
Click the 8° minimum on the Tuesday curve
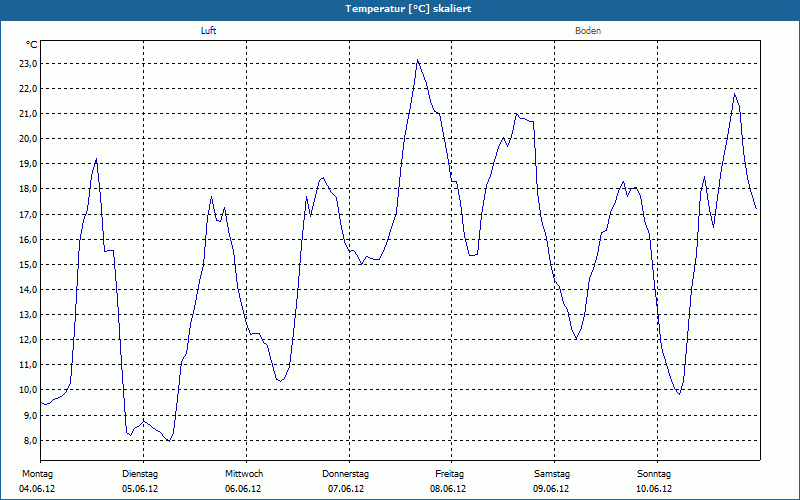click(169, 441)
